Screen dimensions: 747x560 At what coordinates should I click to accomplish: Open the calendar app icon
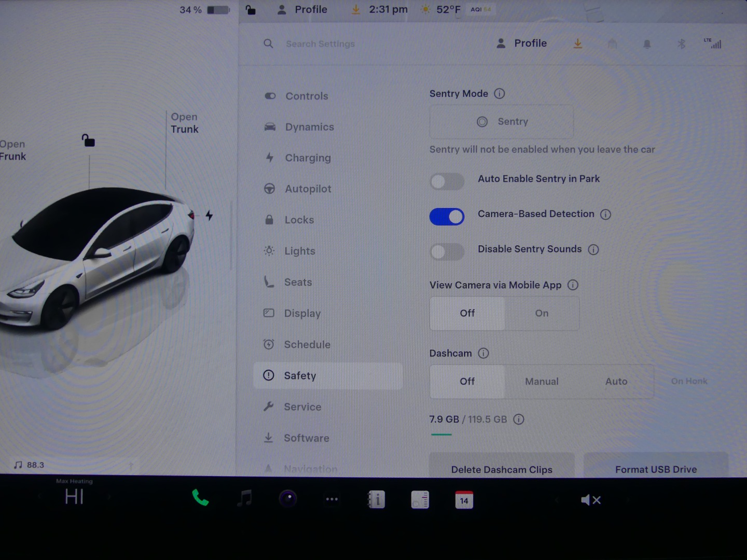[x=464, y=500]
